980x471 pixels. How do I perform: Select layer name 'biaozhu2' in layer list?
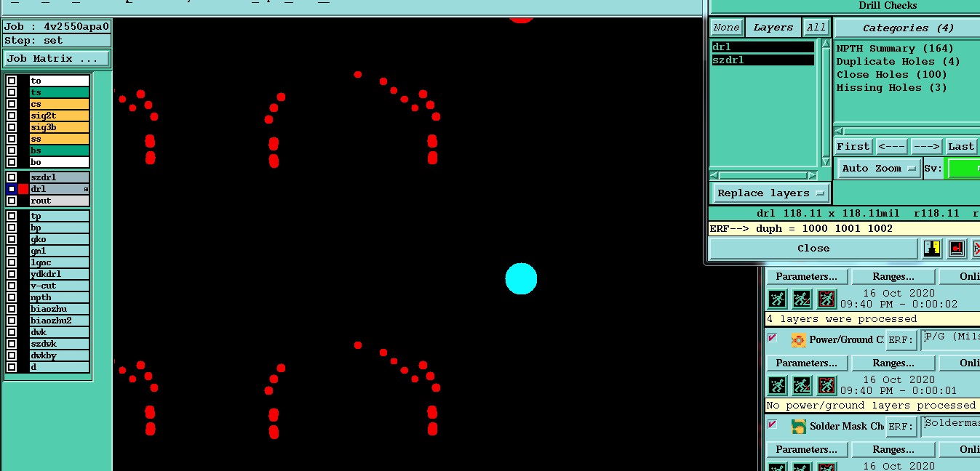(x=60, y=321)
